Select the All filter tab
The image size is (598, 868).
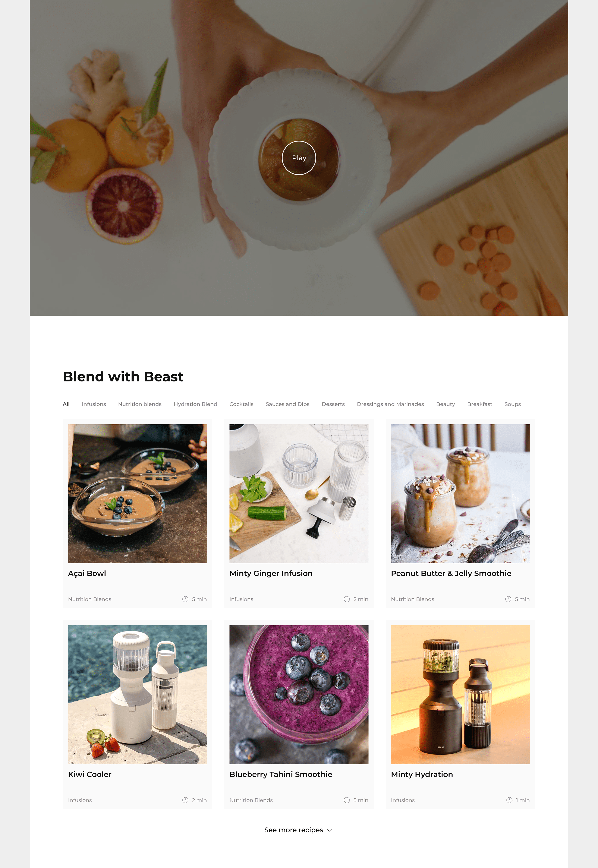click(66, 404)
